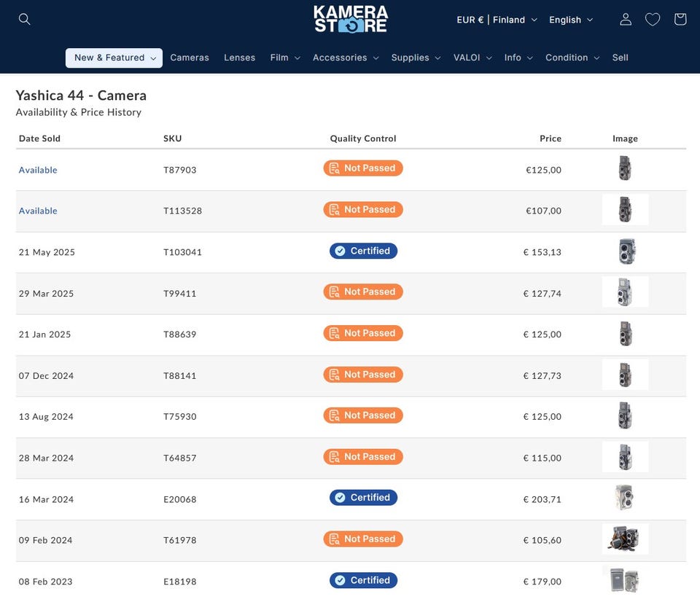
Task: Select date 07 Dec 2024
Action: (46, 376)
